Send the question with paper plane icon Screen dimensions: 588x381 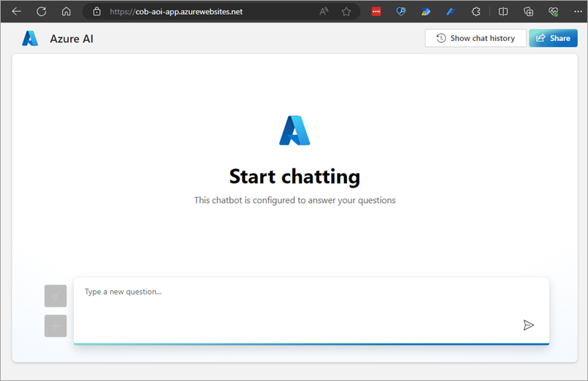coord(529,325)
